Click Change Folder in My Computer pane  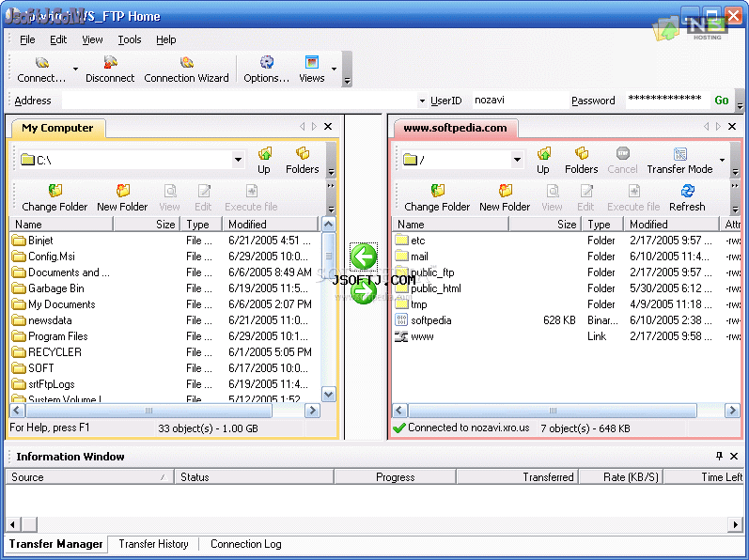tap(55, 198)
